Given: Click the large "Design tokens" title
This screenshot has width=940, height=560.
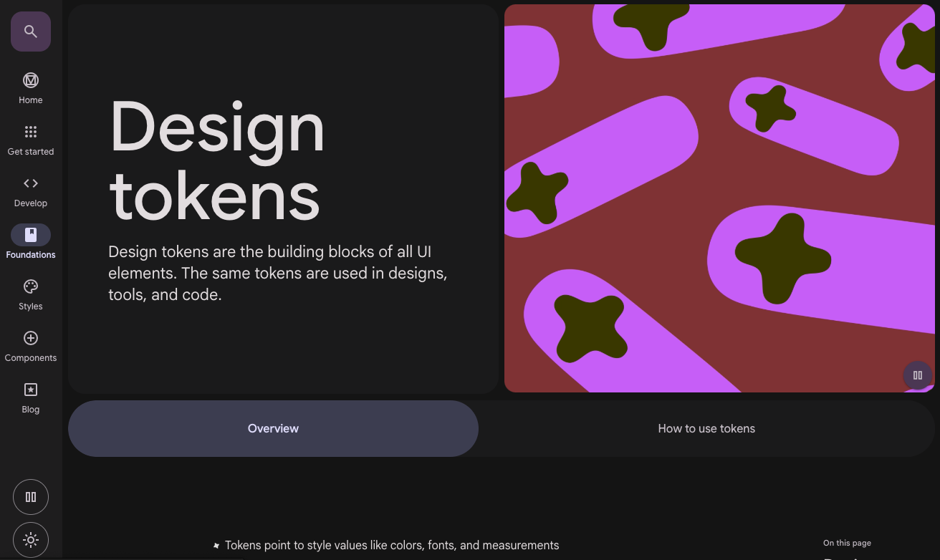Looking at the screenshot, I should (x=216, y=160).
